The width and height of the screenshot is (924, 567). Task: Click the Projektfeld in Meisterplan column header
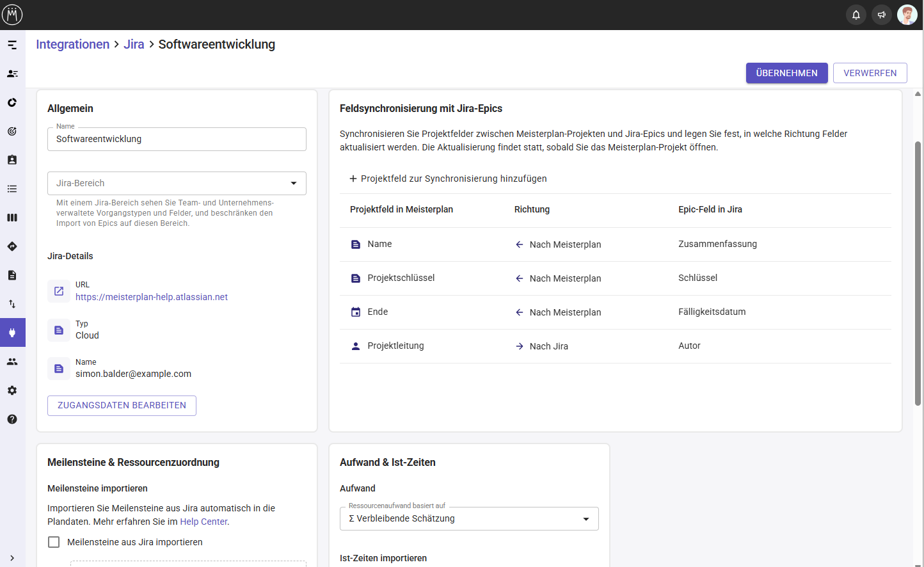pos(401,209)
